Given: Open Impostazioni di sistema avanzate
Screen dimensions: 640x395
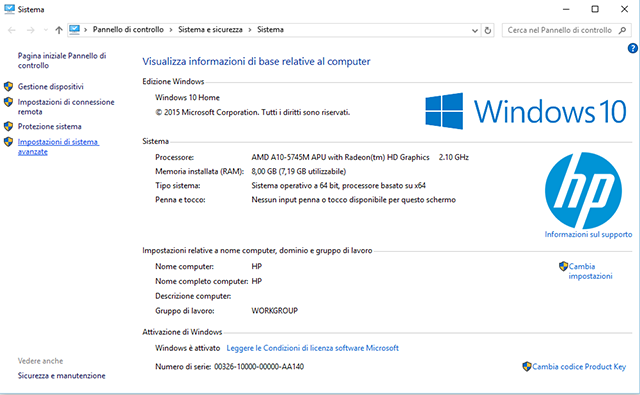Looking at the screenshot, I should point(58,146).
